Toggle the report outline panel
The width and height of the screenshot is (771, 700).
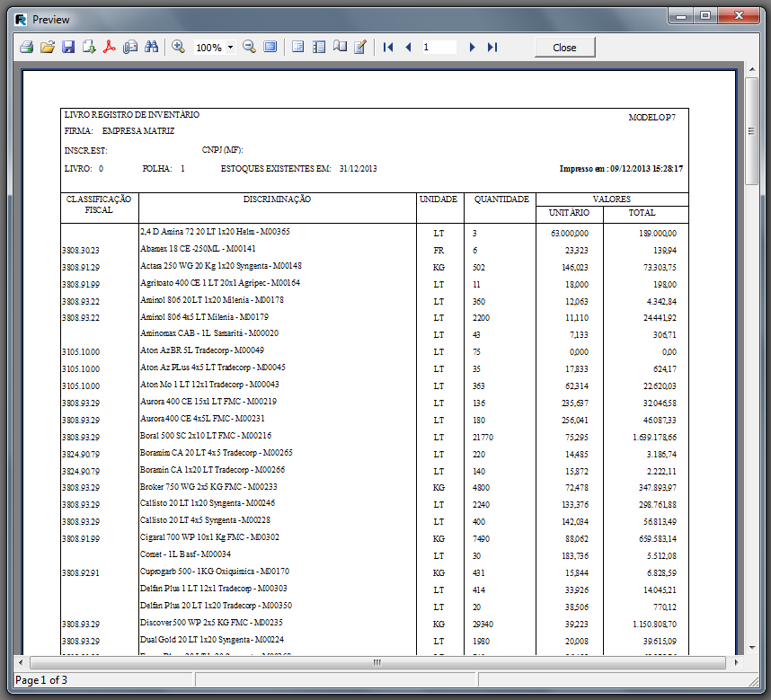[298, 48]
